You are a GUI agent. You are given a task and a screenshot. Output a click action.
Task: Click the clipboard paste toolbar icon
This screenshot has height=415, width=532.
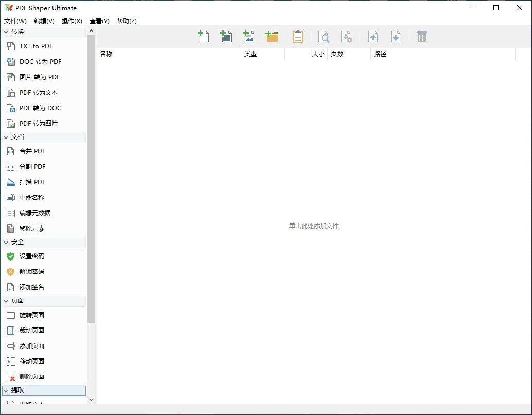coord(297,37)
